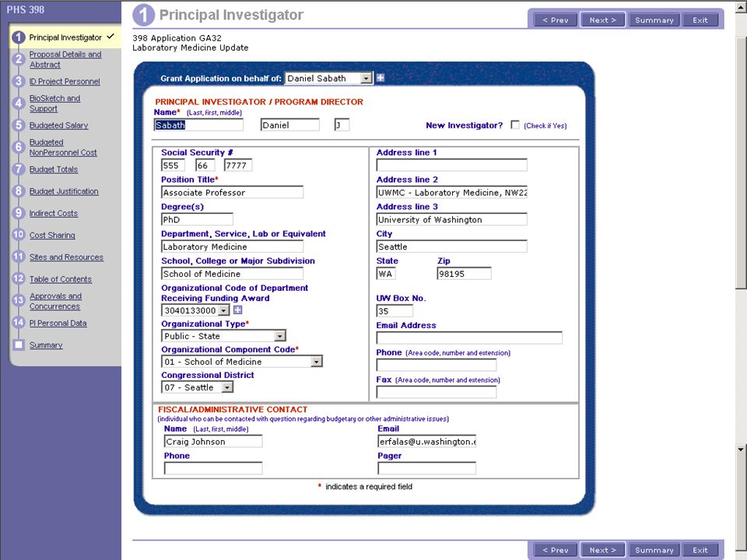Click the step 11 number circle icon
Screen dimensions: 747x560
pyautogui.click(x=19, y=257)
